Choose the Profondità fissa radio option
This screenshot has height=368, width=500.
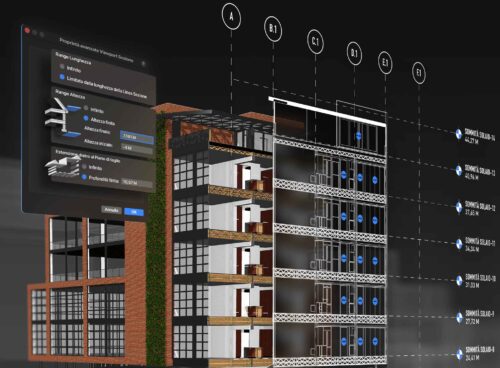tap(84, 177)
